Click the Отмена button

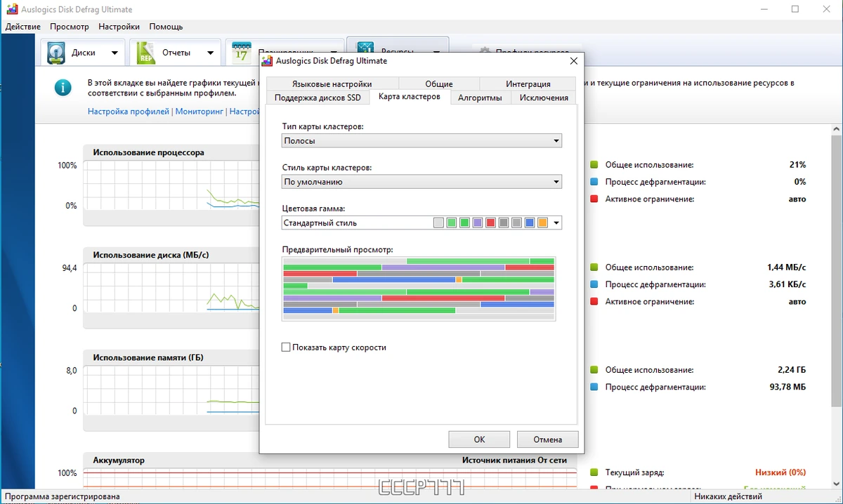pos(547,439)
